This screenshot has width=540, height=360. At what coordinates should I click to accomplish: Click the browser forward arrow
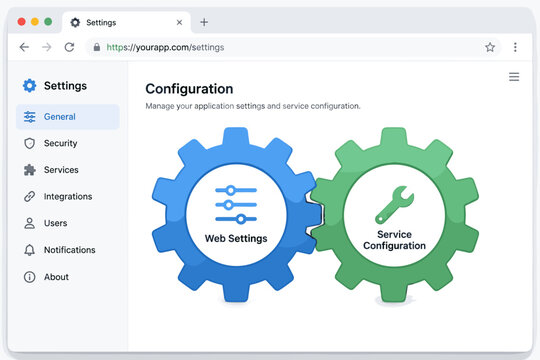46,47
